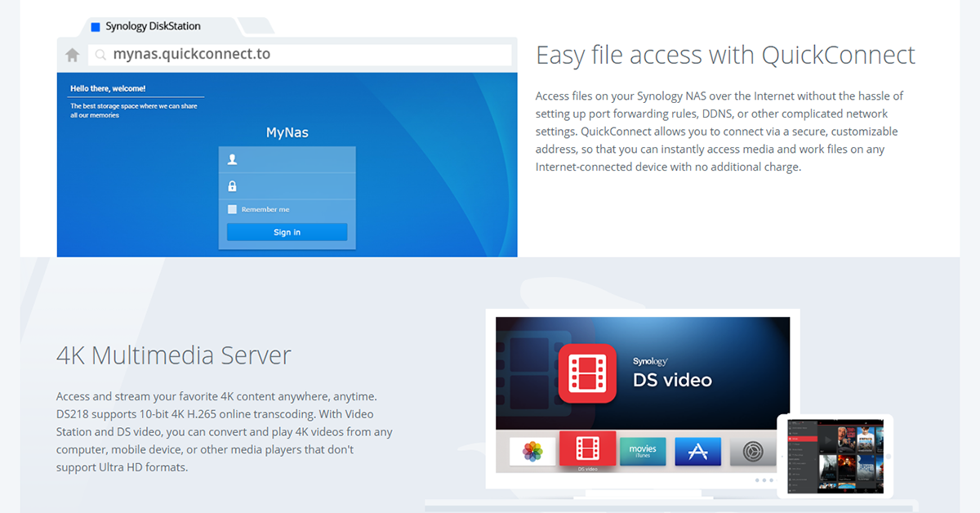Viewport: 980px width, 513px height.
Task: Click the blue favicon on DiskStation tab
Action: (96, 27)
